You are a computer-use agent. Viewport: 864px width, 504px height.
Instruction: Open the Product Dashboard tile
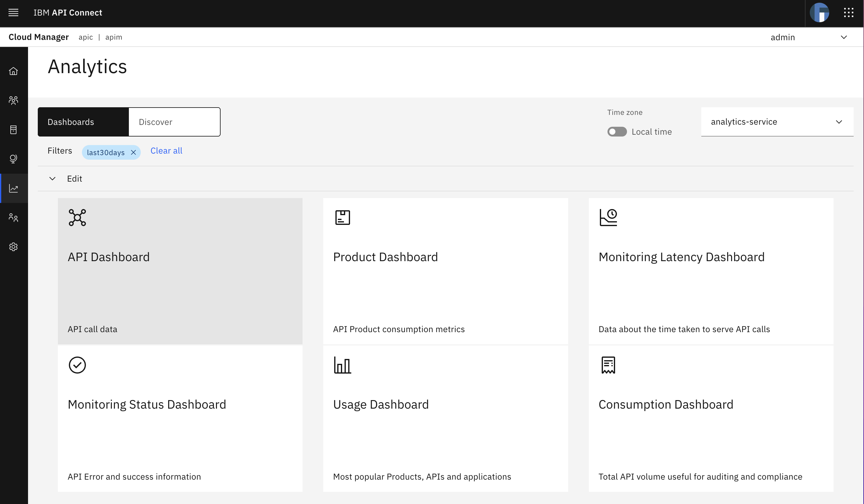(x=445, y=271)
